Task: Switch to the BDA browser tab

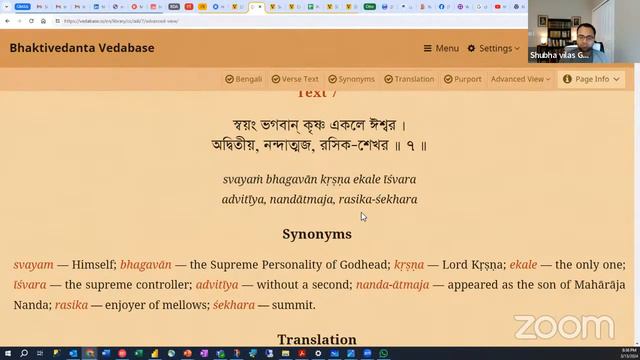Action: pos(174,7)
